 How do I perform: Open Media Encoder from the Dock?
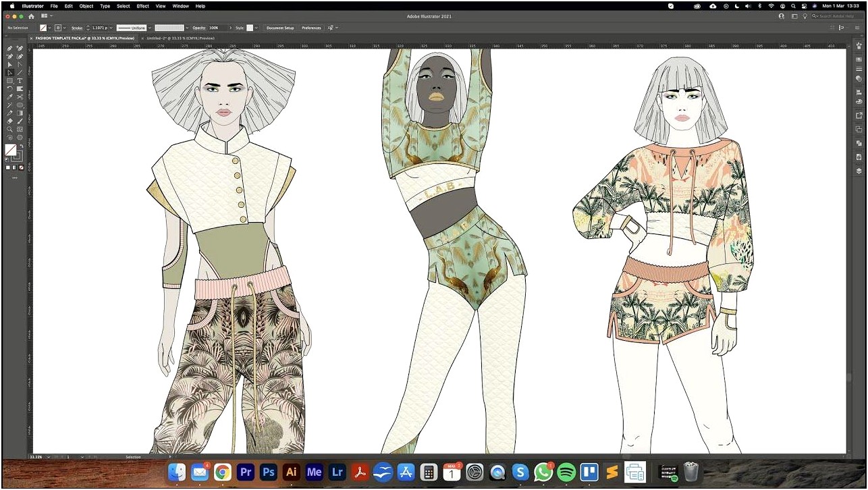point(314,472)
